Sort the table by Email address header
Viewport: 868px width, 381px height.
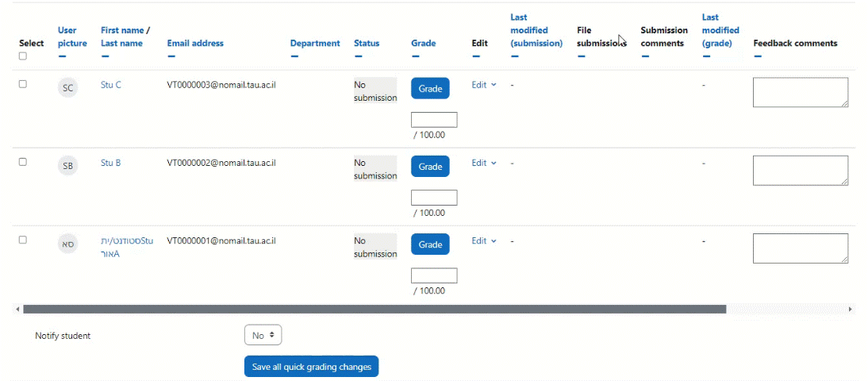(195, 44)
